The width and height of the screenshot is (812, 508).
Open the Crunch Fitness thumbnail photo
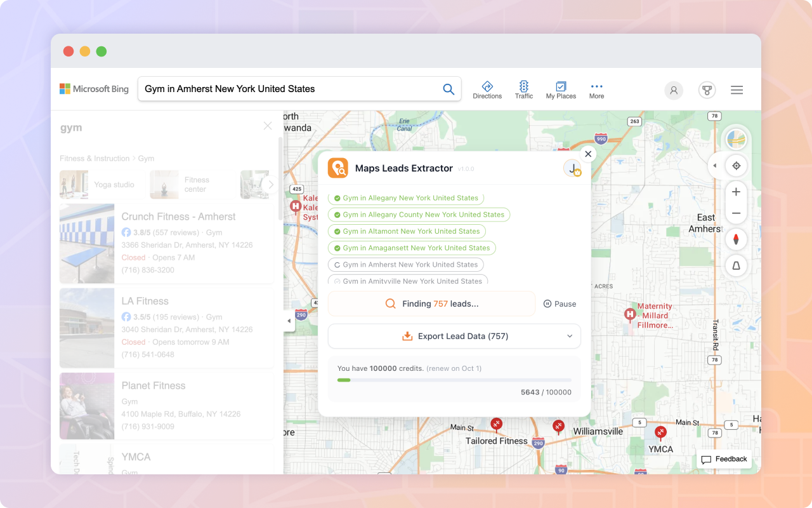pyautogui.click(x=87, y=243)
